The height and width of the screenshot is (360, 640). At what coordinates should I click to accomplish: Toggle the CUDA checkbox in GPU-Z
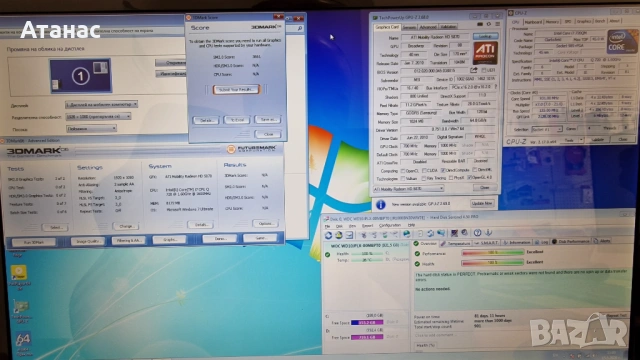click(x=424, y=171)
